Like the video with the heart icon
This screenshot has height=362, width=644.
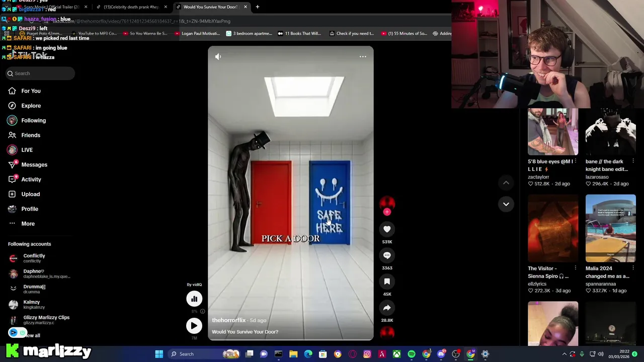[387, 229]
